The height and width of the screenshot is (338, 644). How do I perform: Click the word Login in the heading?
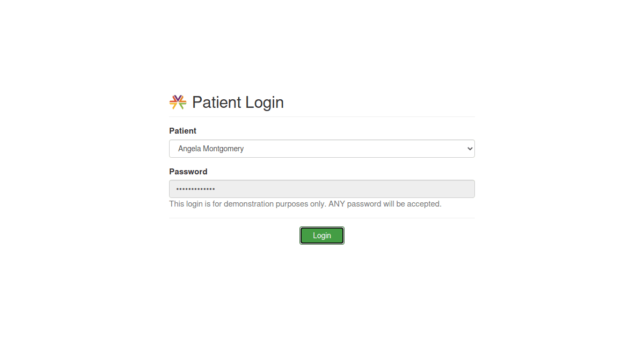[x=265, y=102]
